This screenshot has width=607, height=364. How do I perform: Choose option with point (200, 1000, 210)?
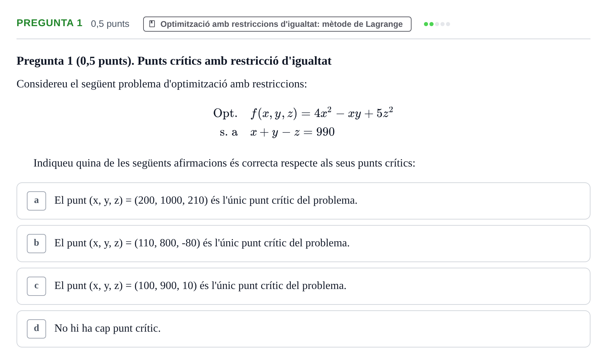pyautogui.click(x=303, y=201)
